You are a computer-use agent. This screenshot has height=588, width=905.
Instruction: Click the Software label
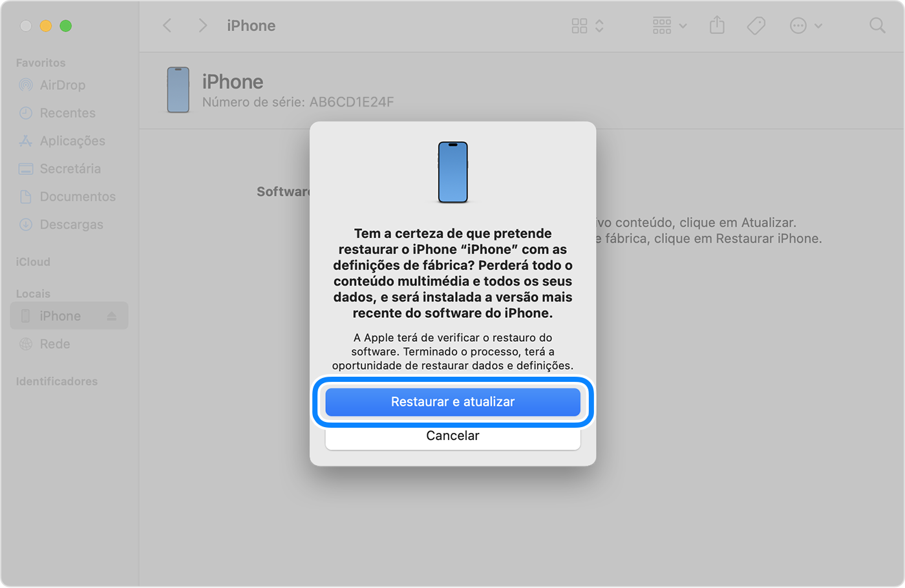click(283, 192)
